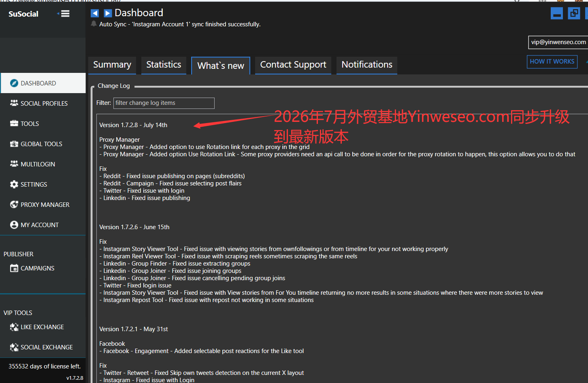Click the blue back arrow icon
Viewport: 588px width, 383px height.
tap(95, 13)
